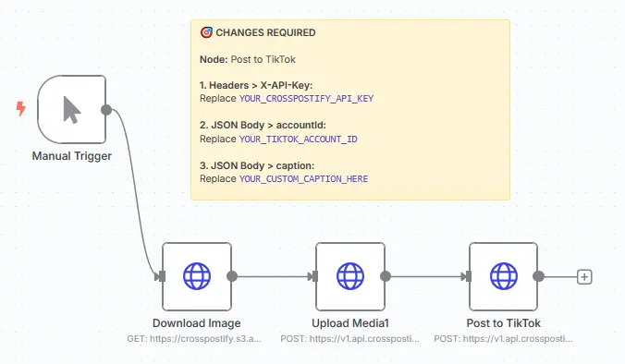Select the Post to TikTok node label
The image size is (625, 364).
pyautogui.click(x=504, y=323)
